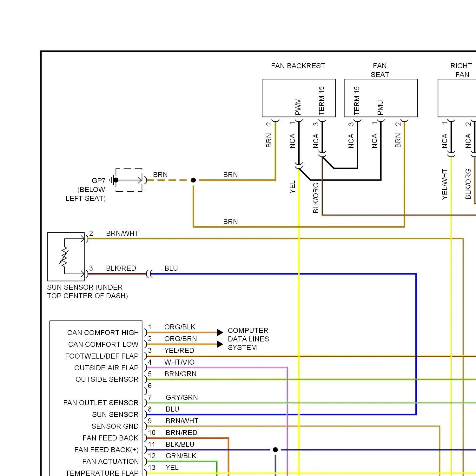Click the CAN COMFORT LOW pin label
The height and width of the screenshot is (476, 476).
click(103, 344)
